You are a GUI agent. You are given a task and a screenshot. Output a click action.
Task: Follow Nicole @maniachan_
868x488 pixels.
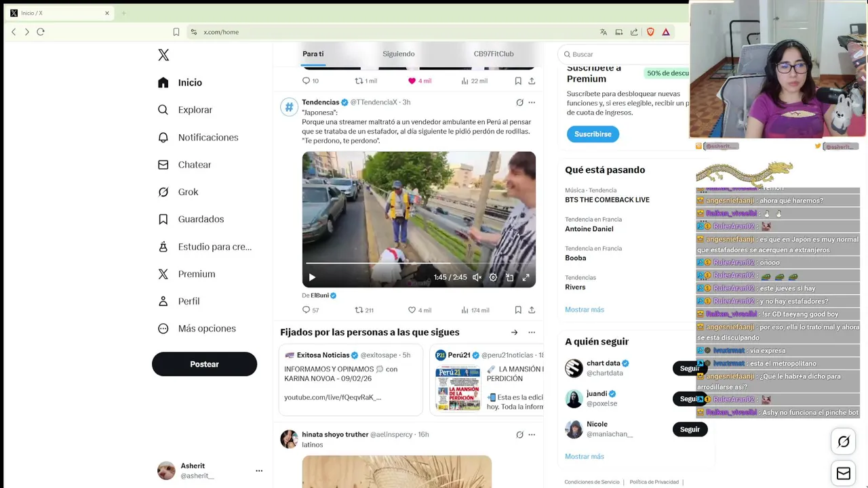pyautogui.click(x=690, y=429)
